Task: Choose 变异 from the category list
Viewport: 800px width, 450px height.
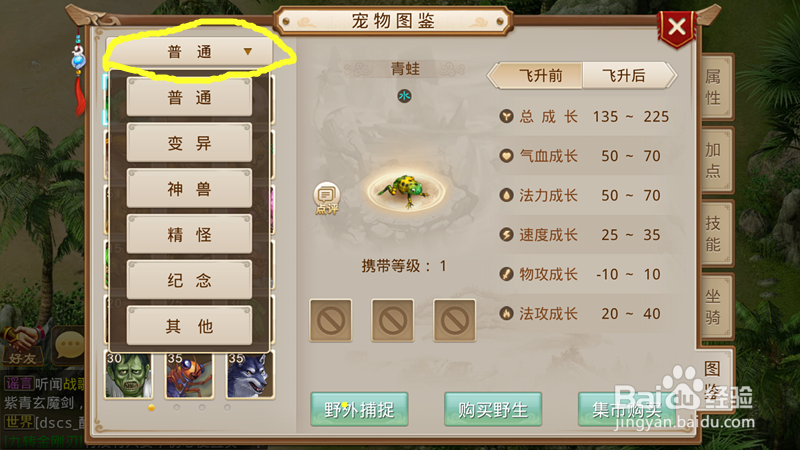Action: point(189,143)
